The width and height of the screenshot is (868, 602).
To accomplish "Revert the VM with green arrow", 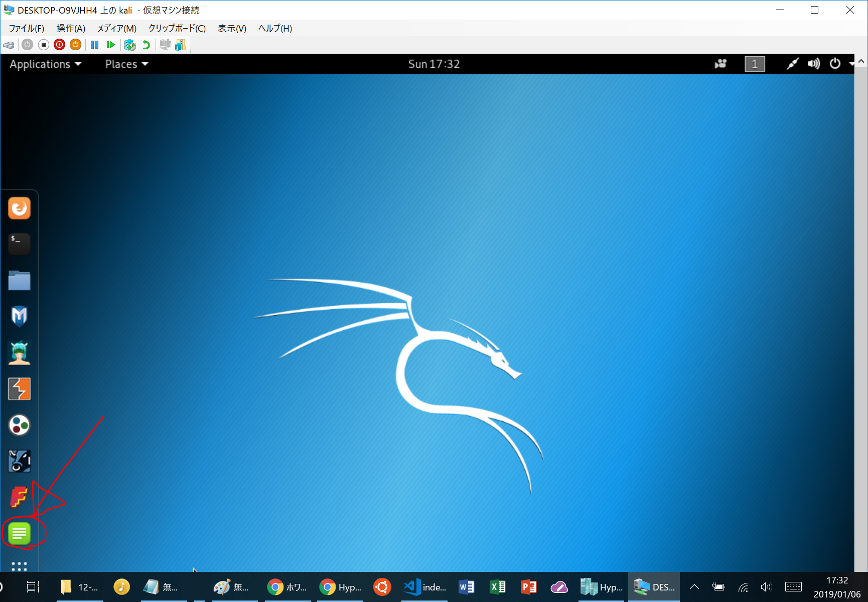I will pyautogui.click(x=146, y=45).
